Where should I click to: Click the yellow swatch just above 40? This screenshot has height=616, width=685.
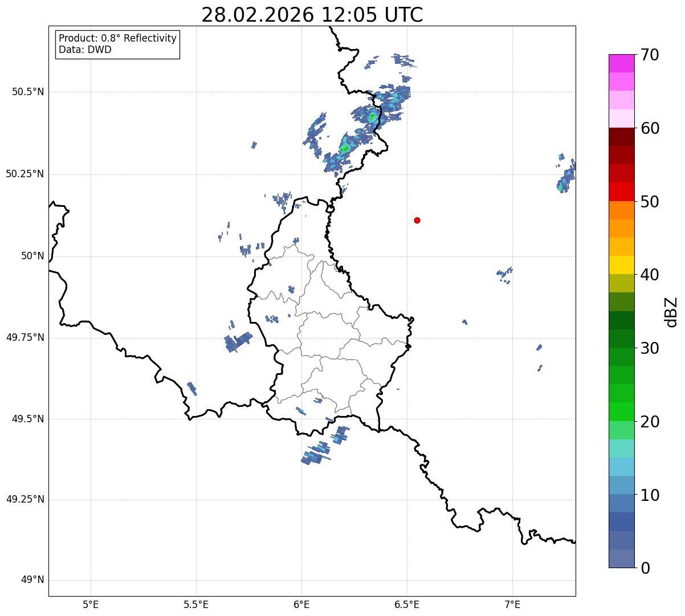[621, 265]
